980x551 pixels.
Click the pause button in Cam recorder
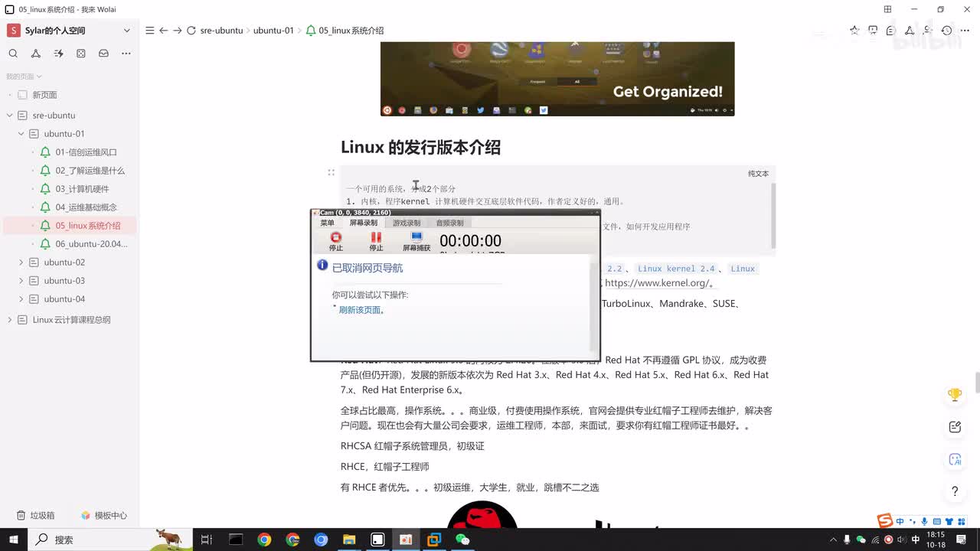tap(376, 242)
